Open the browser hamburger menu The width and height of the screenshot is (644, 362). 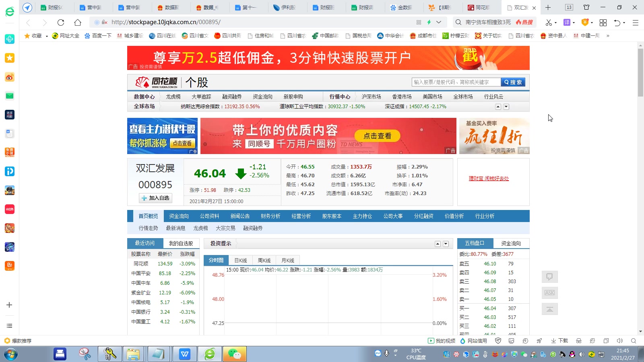tap(636, 23)
